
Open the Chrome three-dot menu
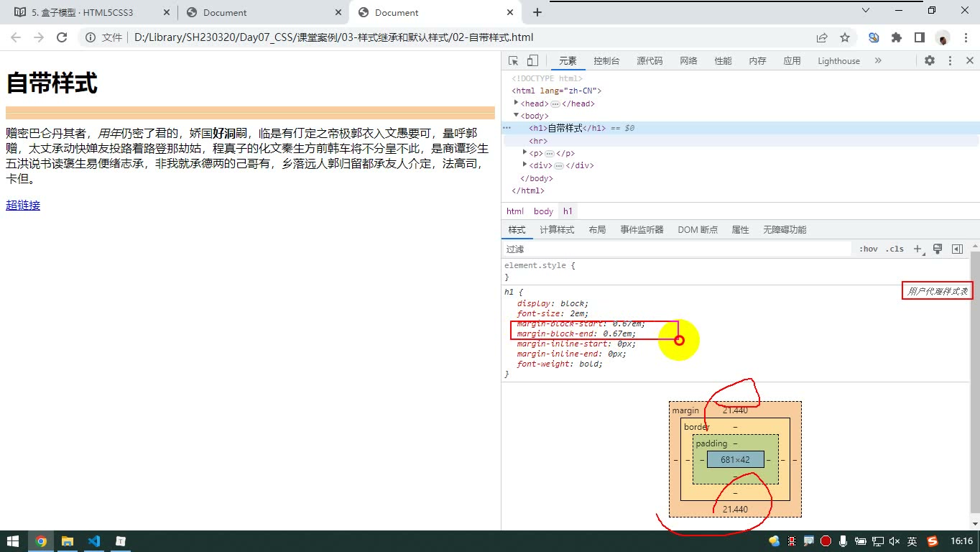click(x=965, y=37)
